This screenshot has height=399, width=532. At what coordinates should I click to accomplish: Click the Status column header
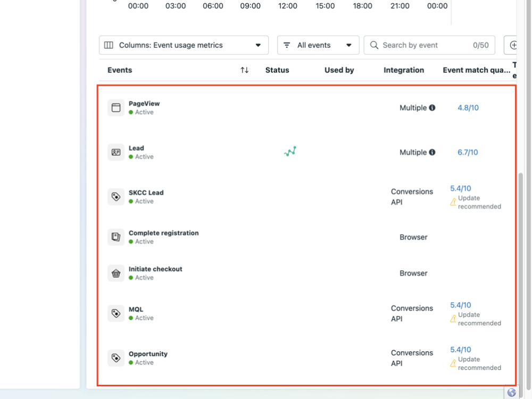(x=277, y=70)
